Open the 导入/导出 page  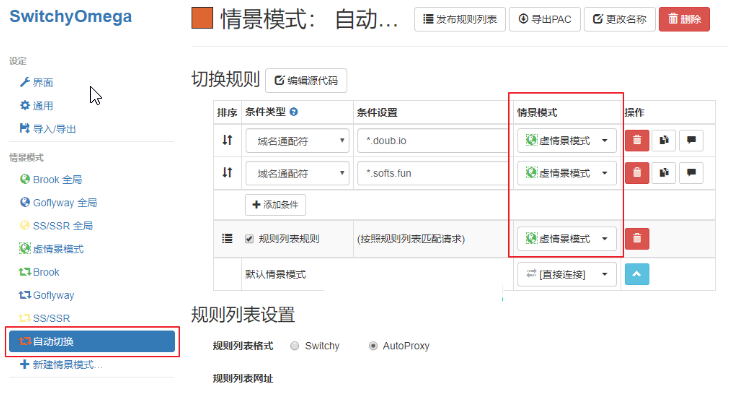(x=48, y=129)
